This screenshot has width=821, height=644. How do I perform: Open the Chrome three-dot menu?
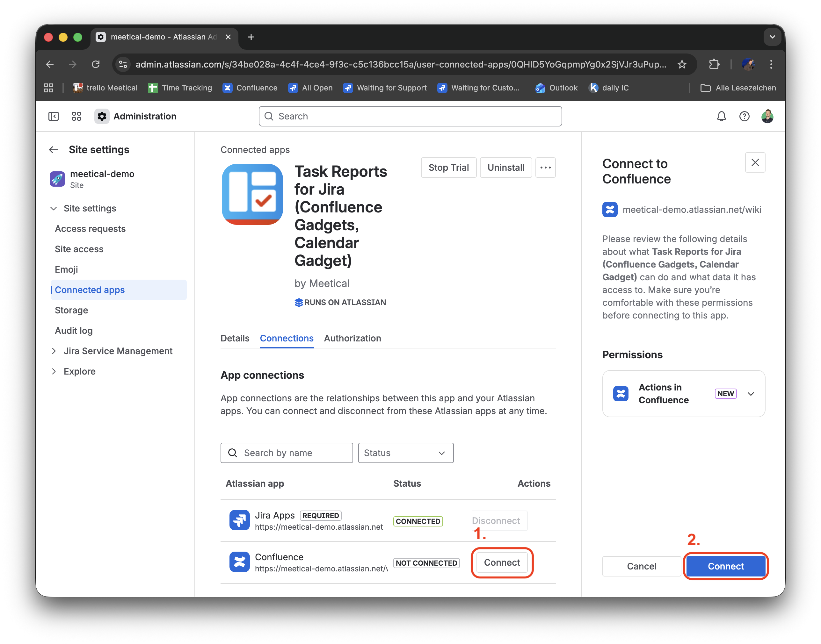(x=771, y=64)
